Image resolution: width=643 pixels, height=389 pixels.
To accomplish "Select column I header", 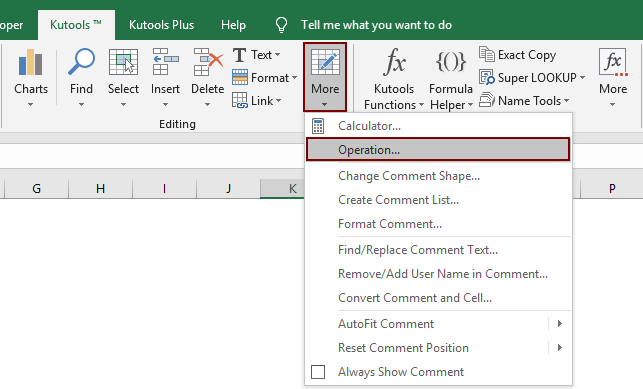I will click(x=164, y=189).
